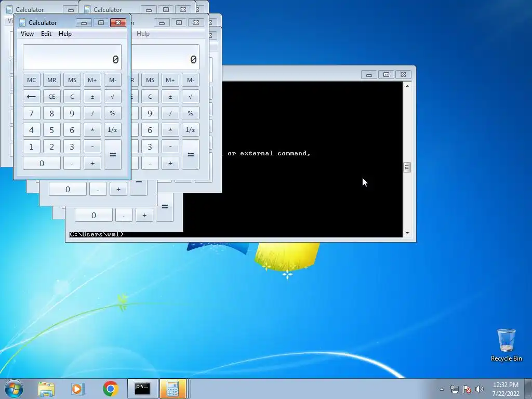Image resolution: width=532 pixels, height=399 pixels.
Task: Open Recycle Bin desktop icon
Action: pyautogui.click(x=506, y=345)
